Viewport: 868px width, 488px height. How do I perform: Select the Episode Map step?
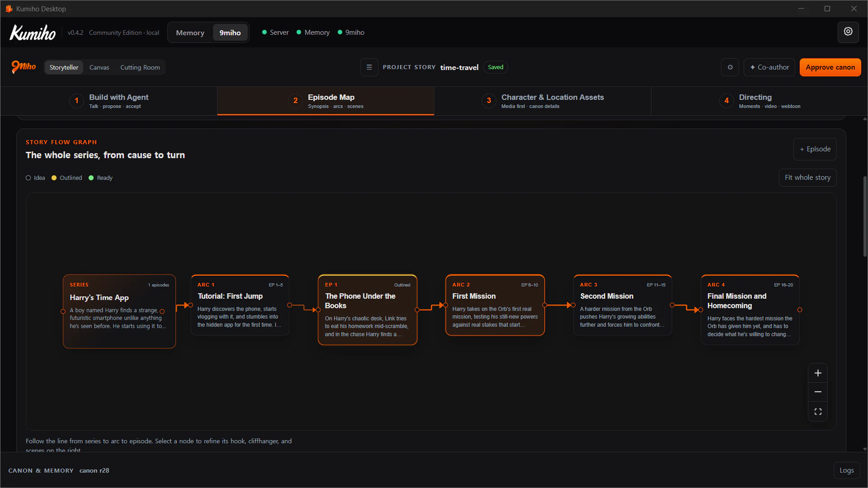click(x=325, y=101)
